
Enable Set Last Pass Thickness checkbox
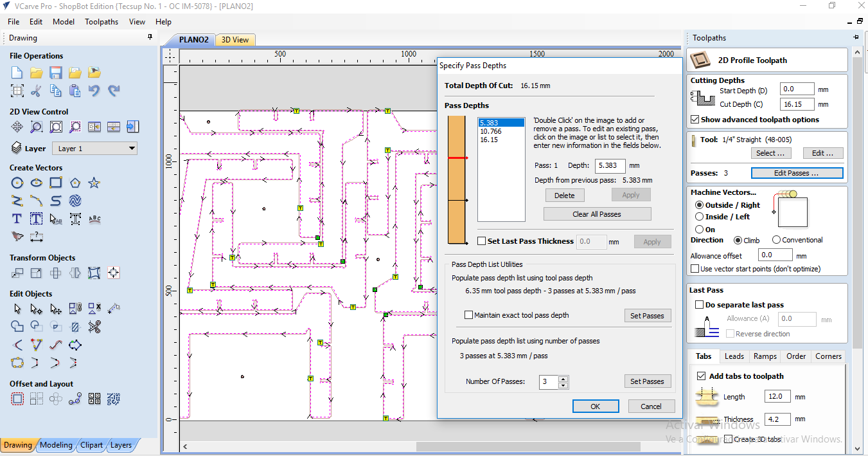(482, 241)
